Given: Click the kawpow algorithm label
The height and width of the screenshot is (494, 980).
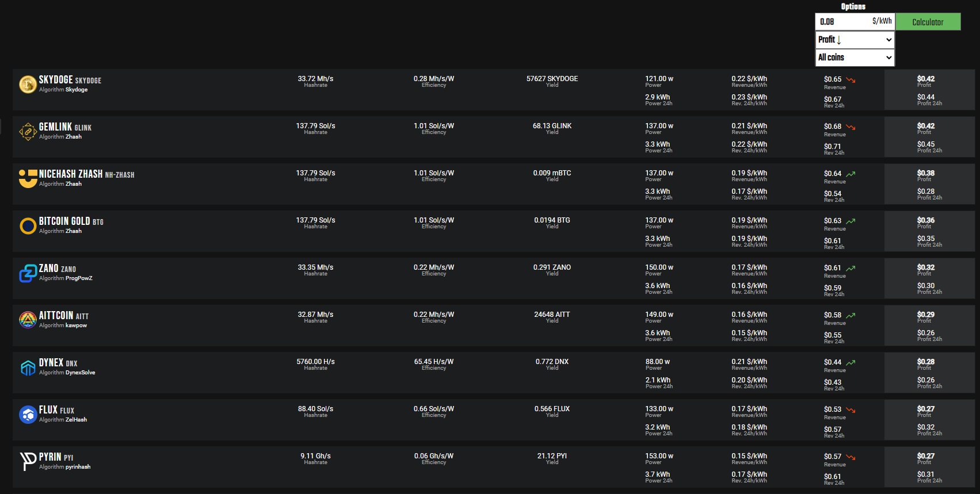Looking at the screenshot, I should (77, 325).
